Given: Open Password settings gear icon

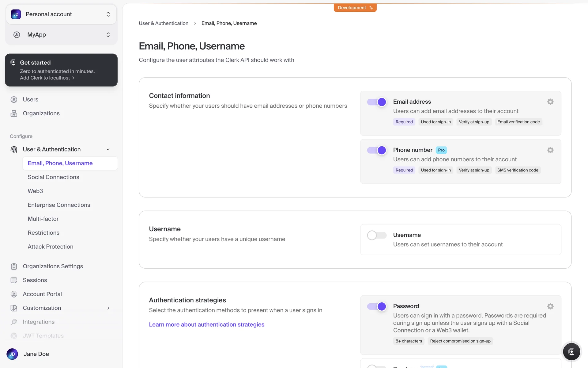Looking at the screenshot, I should pos(550,306).
